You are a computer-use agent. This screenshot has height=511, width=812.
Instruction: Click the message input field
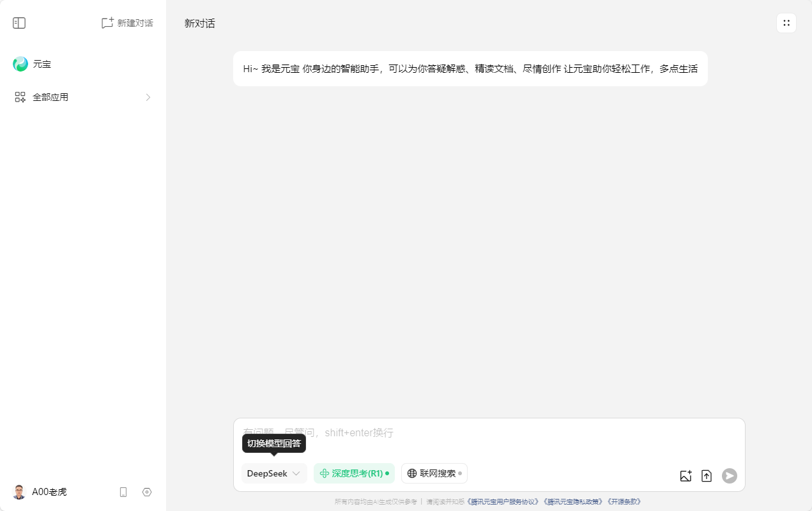(x=447, y=432)
